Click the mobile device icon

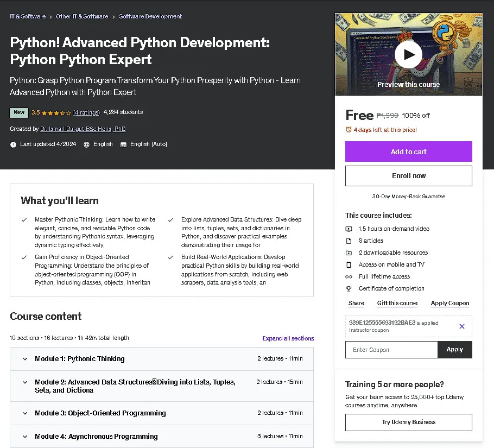349,264
